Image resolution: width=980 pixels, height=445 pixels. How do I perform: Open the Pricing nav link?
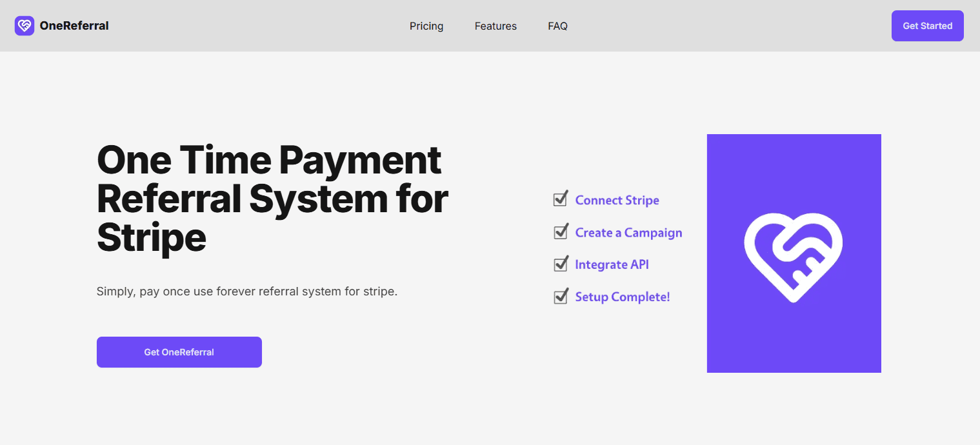pos(426,26)
